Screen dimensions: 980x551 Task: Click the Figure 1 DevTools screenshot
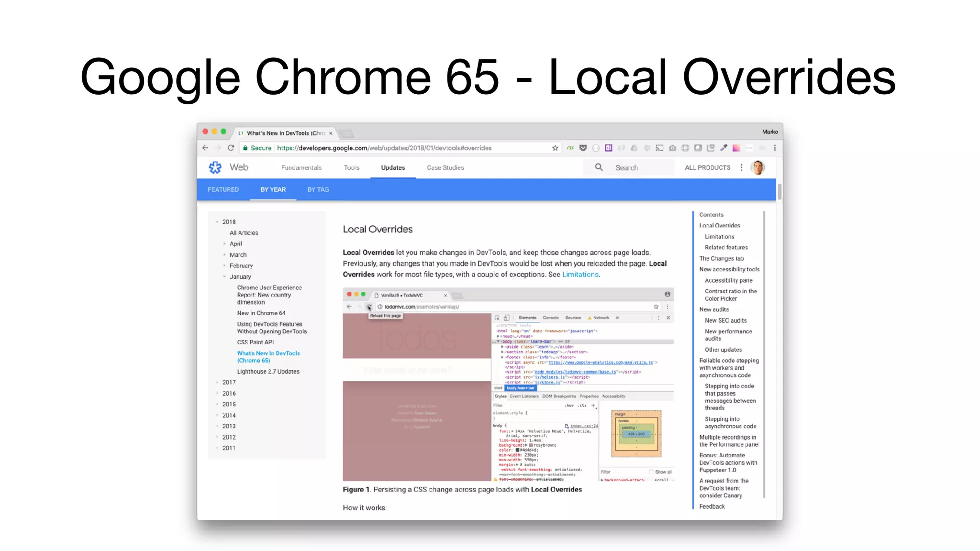[x=508, y=385]
